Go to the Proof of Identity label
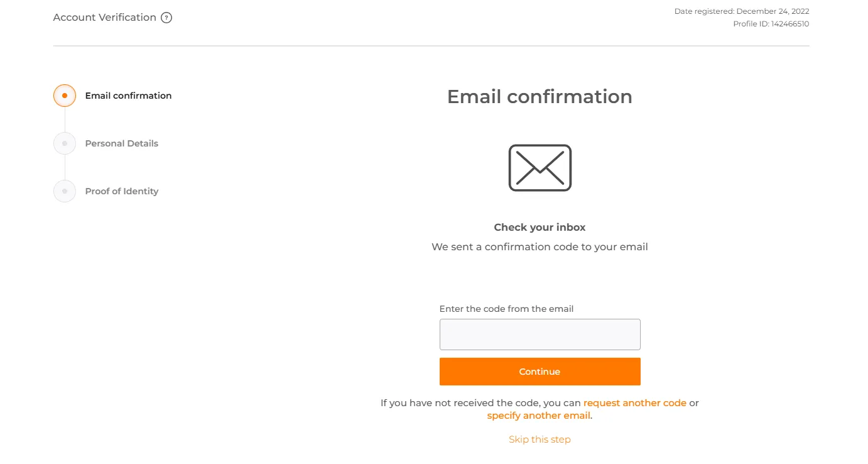 point(121,191)
